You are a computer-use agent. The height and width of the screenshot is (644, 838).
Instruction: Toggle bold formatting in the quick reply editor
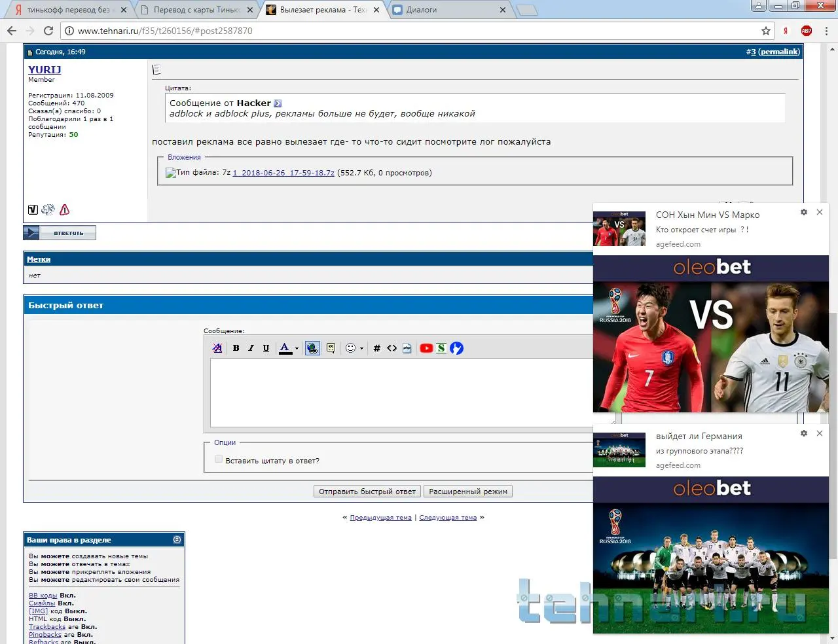236,348
